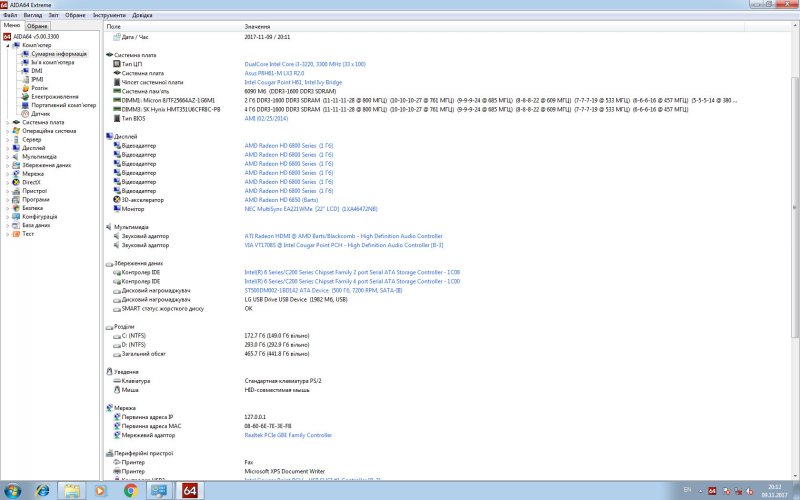Image resolution: width=800 pixels, height=500 pixels.
Task: Switch to the Обране tab
Action: coord(37,26)
